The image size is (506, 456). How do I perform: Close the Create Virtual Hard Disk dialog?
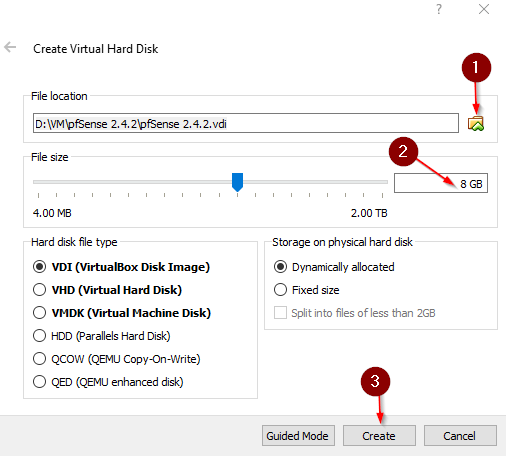[484, 9]
